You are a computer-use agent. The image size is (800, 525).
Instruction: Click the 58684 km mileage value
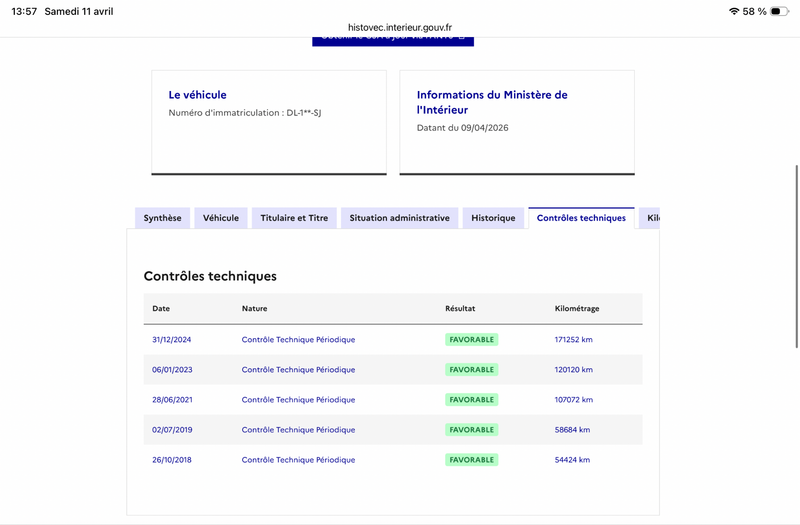coord(572,430)
